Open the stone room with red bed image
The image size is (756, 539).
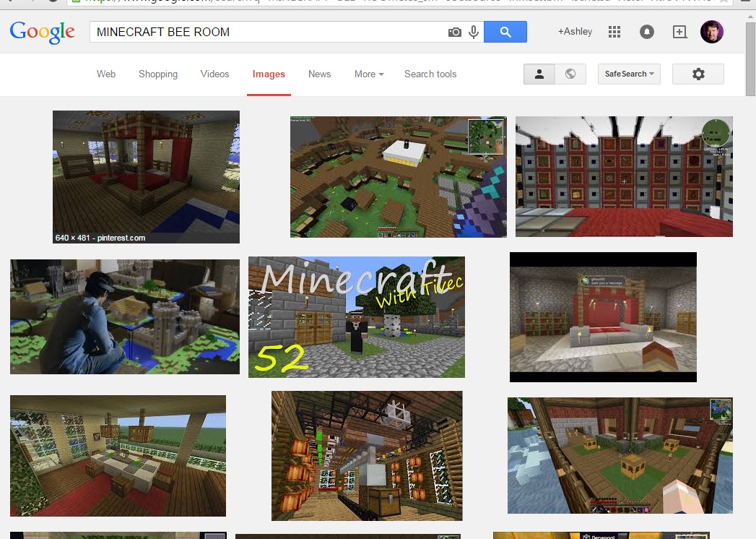pos(603,317)
